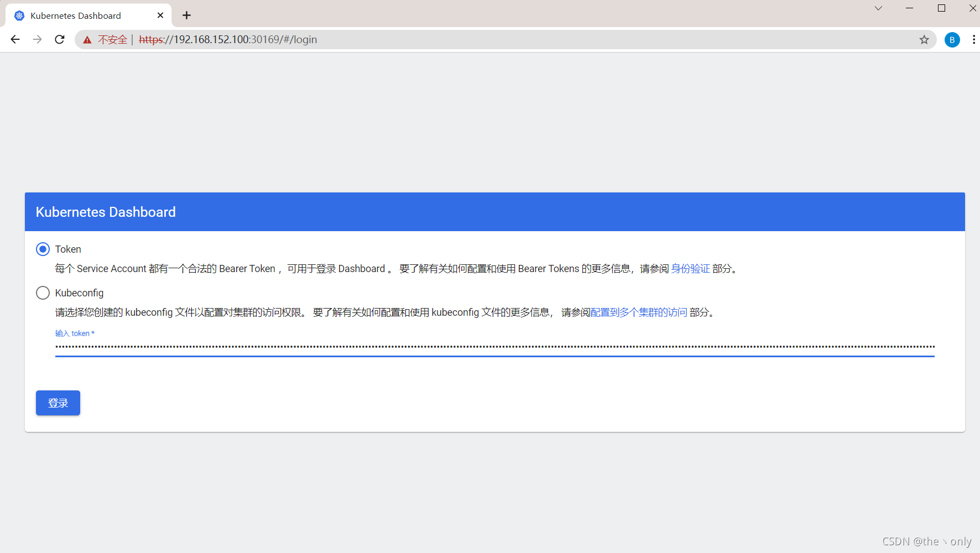
Task: Focus the 输入 token input field
Action: (x=495, y=347)
